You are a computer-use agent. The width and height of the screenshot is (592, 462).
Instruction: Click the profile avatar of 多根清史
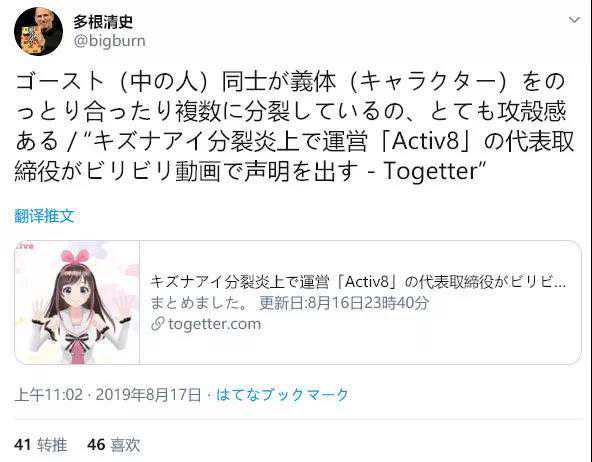[x=38, y=31]
